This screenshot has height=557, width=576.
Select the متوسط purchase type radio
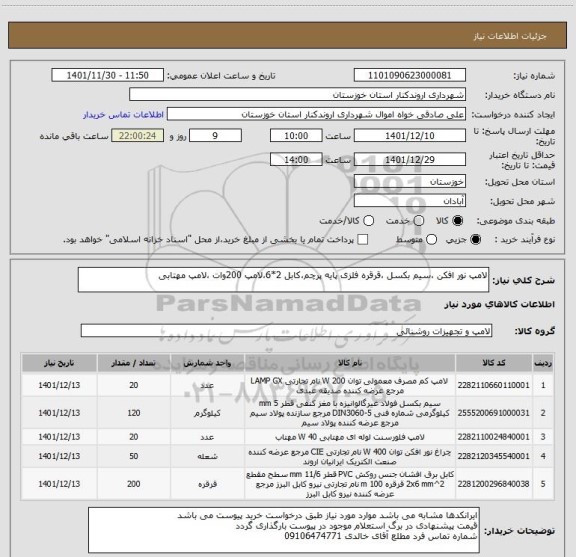click(431, 240)
